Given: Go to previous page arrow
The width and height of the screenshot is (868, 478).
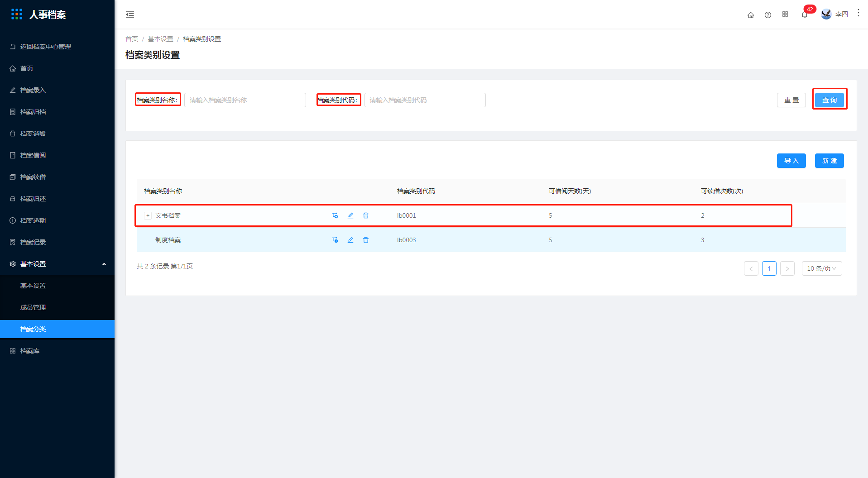Looking at the screenshot, I should [x=751, y=268].
